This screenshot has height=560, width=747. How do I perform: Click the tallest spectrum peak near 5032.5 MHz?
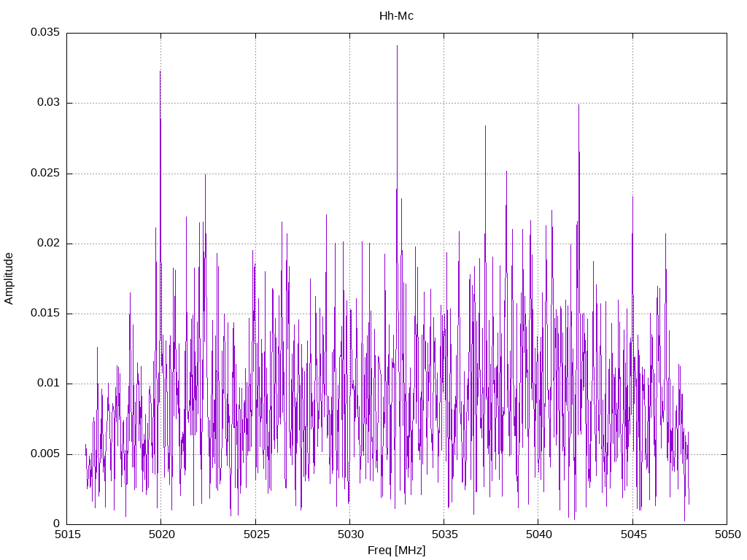(398, 46)
